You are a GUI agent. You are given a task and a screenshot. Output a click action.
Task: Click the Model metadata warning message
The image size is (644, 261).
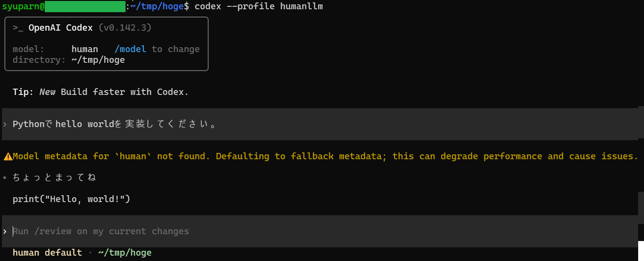[325, 156]
